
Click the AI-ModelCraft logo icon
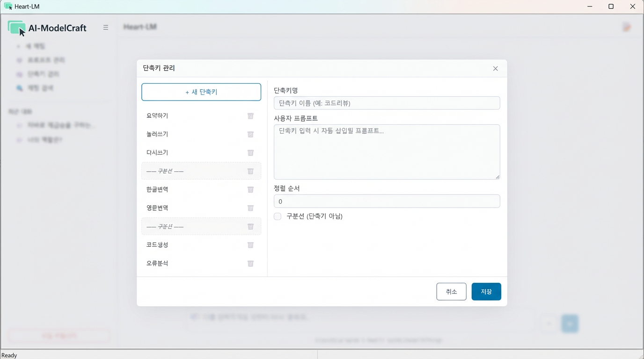point(16,27)
